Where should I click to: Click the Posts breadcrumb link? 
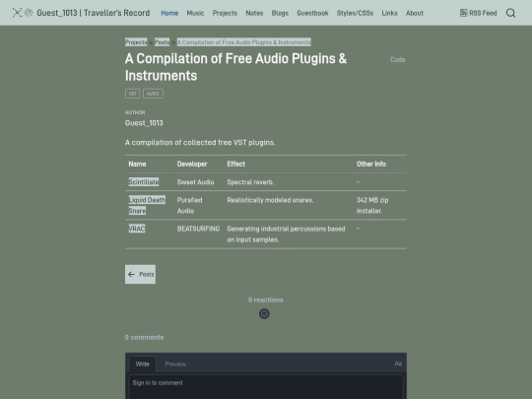162,42
